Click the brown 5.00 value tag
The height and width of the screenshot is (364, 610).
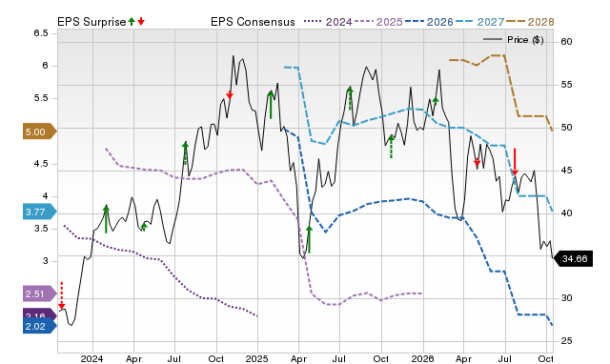tap(40, 131)
